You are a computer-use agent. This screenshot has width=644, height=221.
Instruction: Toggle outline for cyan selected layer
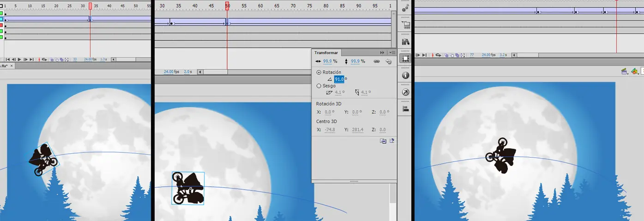tap(1, 19)
